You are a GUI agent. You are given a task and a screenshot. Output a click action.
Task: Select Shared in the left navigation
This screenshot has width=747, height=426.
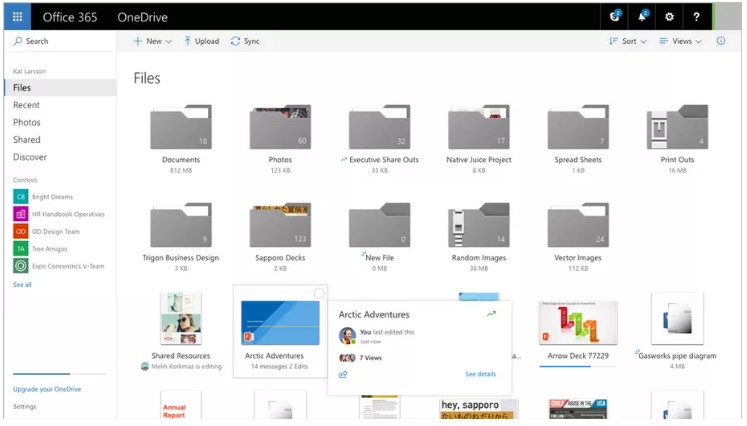[27, 140]
